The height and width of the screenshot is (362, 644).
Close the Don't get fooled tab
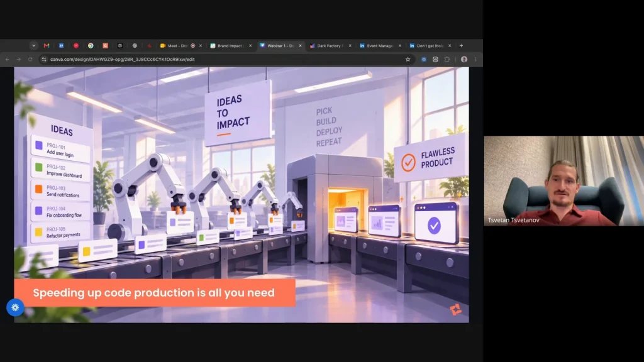(x=450, y=45)
